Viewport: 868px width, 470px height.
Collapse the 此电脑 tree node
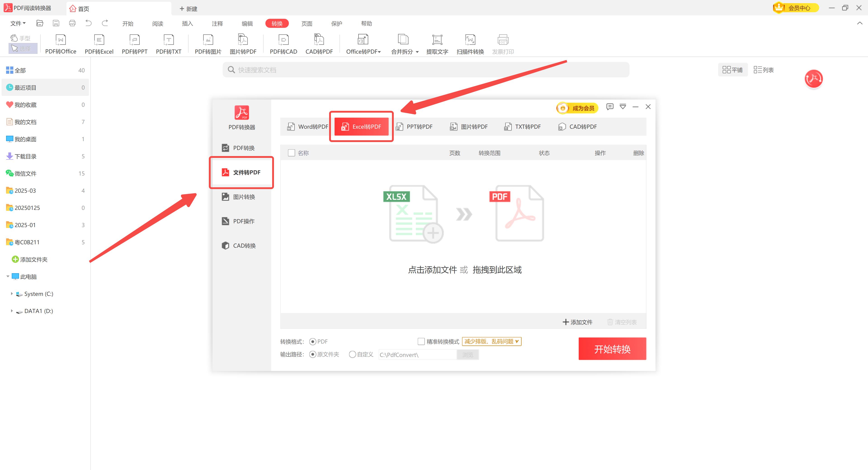click(8, 276)
